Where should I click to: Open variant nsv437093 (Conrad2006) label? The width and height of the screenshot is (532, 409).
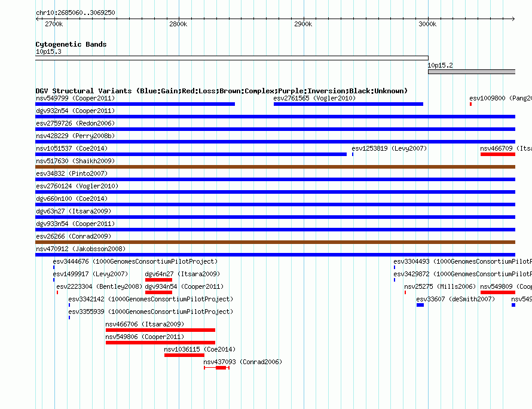[x=243, y=362]
